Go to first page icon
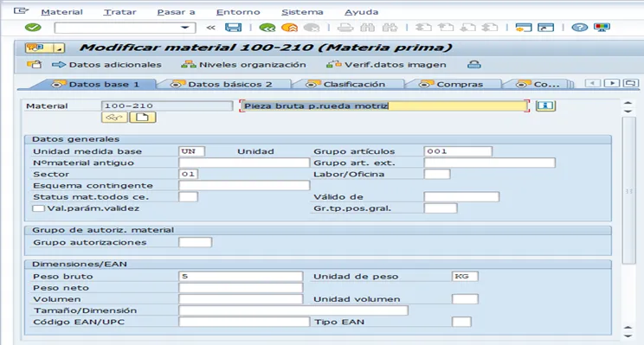This screenshot has height=345, width=644. tap(423, 28)
